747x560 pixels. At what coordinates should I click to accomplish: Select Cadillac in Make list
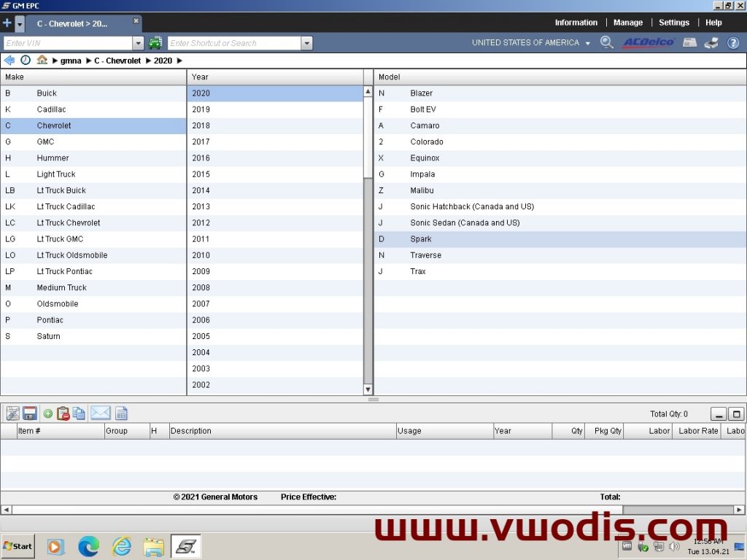click(x=93, y=109)
